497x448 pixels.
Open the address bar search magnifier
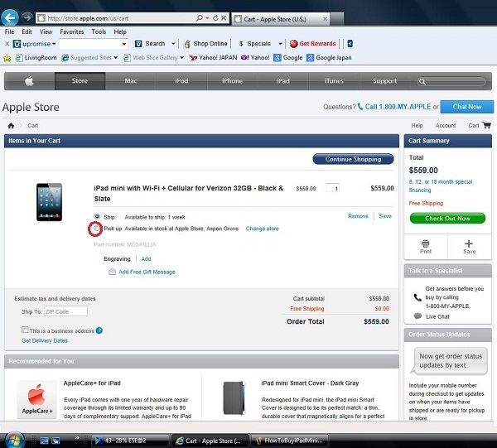(200, 18)
